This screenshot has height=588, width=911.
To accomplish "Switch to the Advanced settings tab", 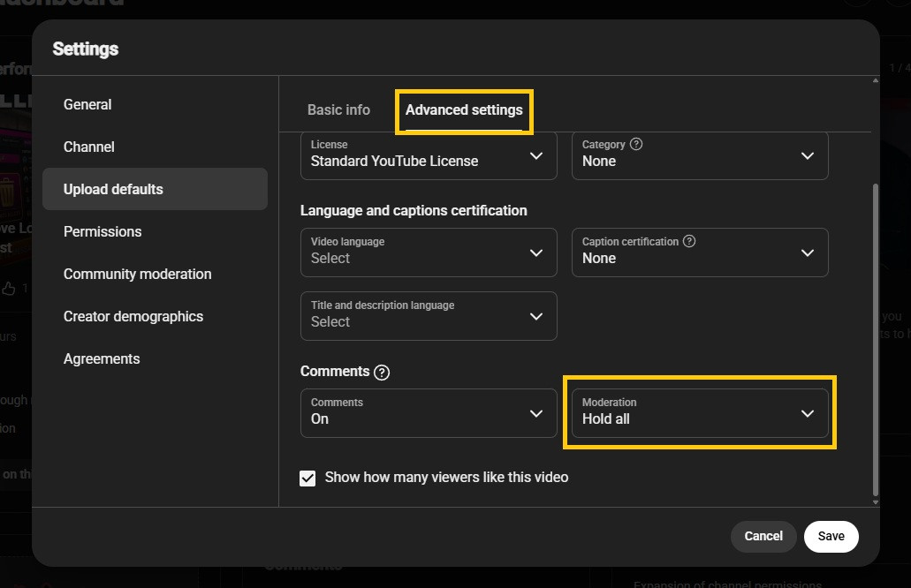I will (464, 109).
